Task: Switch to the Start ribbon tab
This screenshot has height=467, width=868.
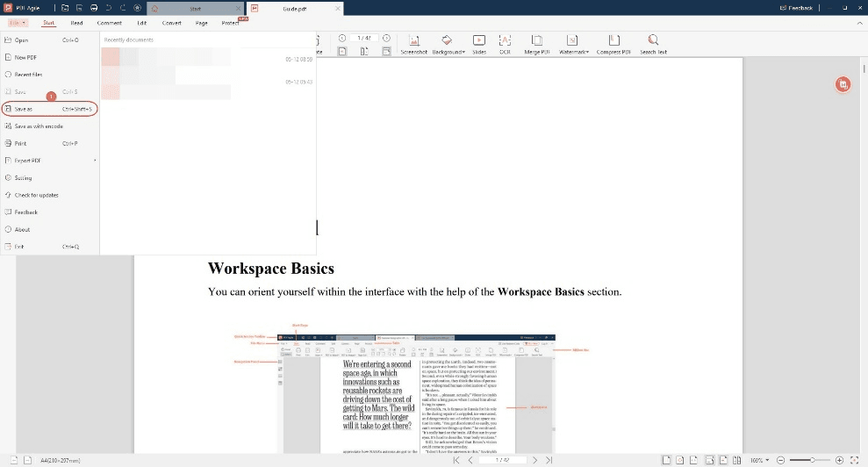Action: point(49,23)
